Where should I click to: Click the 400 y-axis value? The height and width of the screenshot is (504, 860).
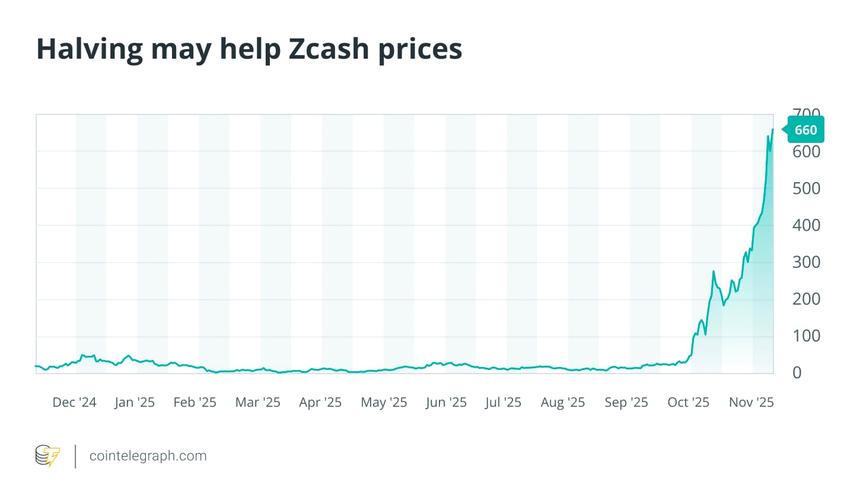806,225
